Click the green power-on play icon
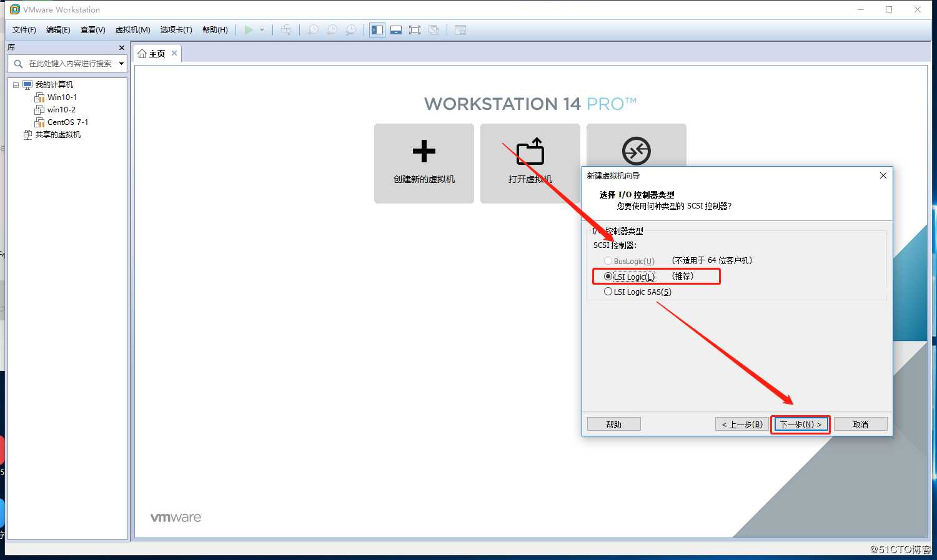Screen dimensions: 937x560 [x=249, y=30]
